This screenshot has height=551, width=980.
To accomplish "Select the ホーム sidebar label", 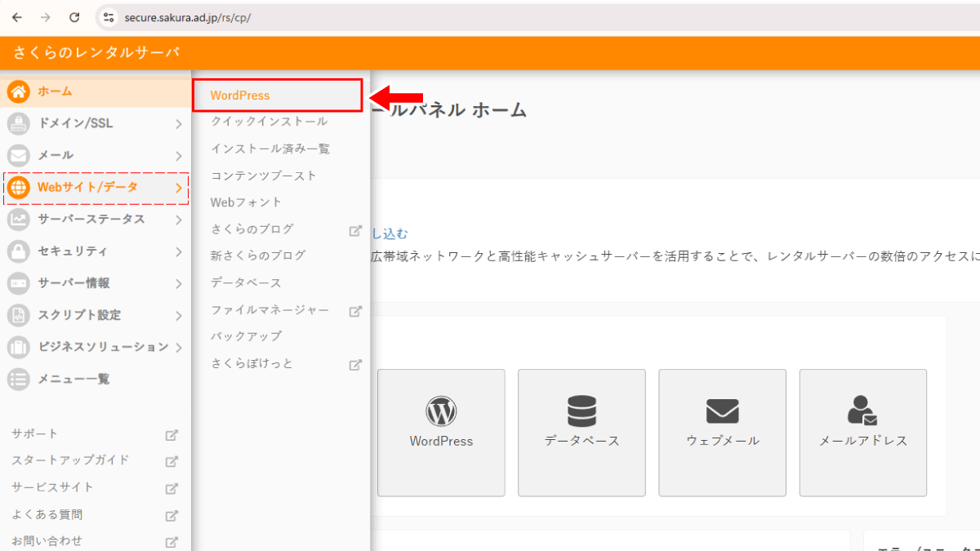I will [x=55, y=91].
